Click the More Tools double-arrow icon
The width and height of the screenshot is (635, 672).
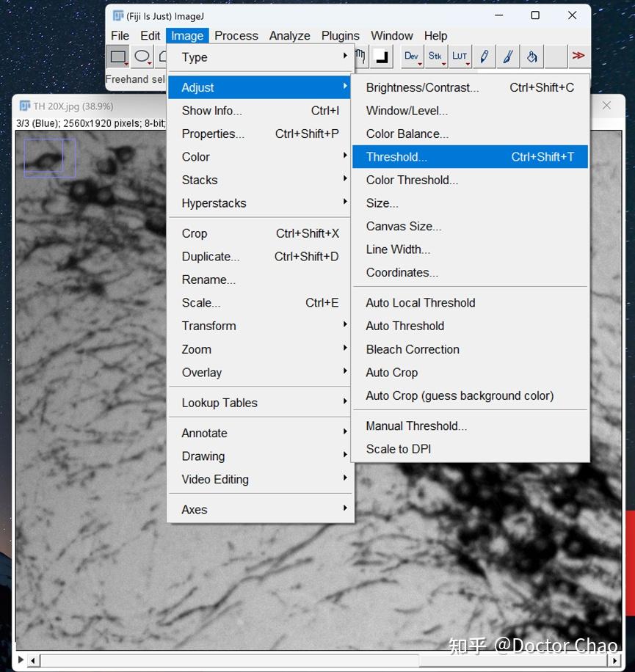point(579,56)
